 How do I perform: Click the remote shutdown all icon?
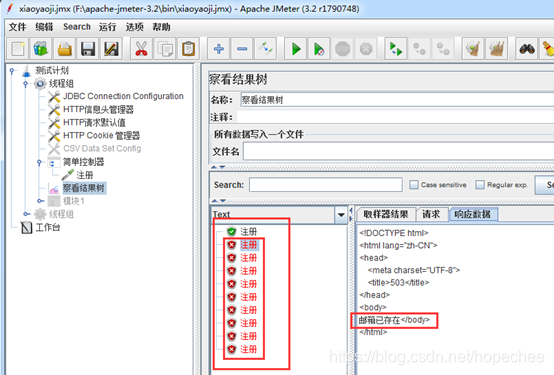click(443, 49)
